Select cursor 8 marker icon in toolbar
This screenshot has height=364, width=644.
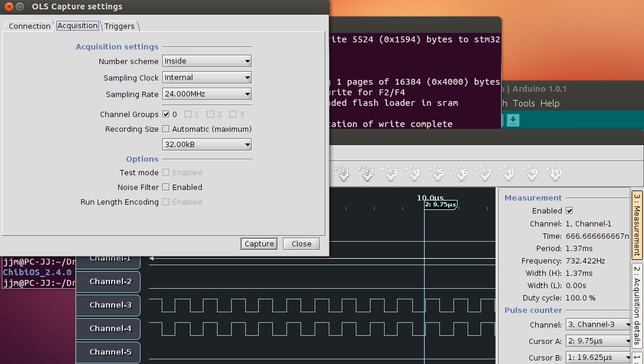[x=508, y=174]
